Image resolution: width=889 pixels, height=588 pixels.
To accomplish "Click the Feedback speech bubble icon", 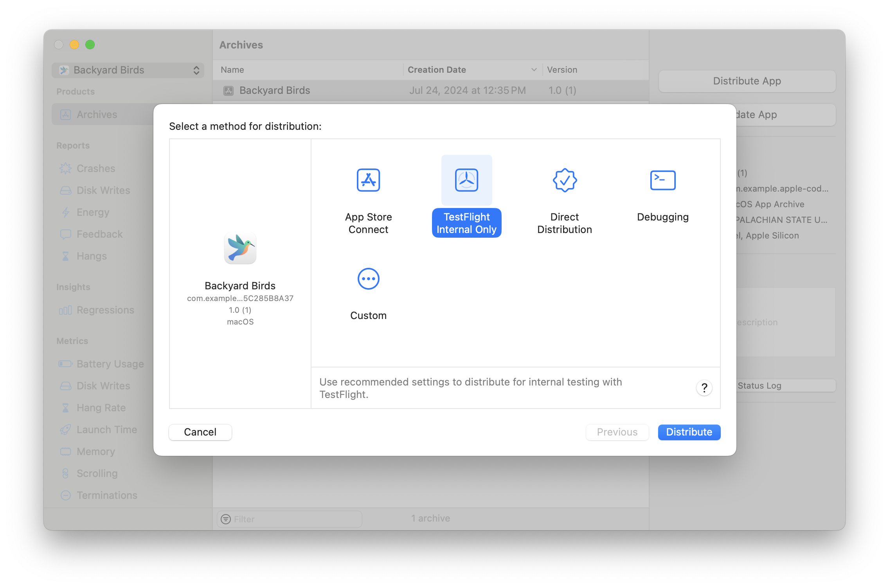I will tap(65, 234).
